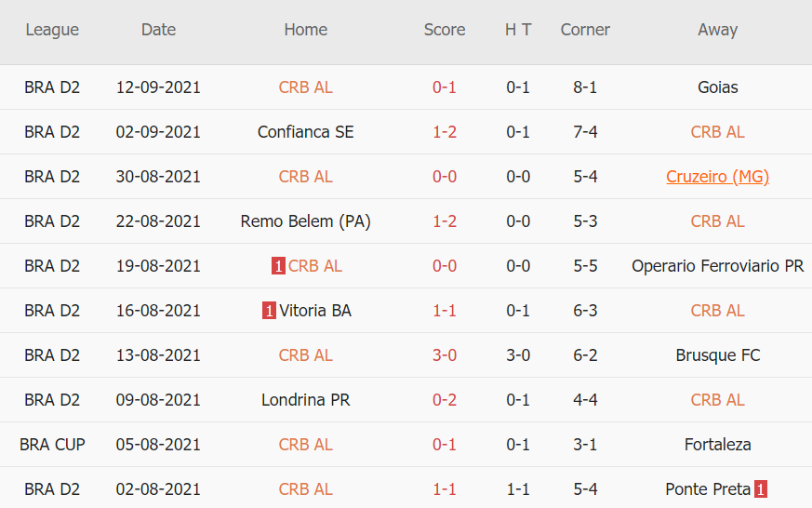Select the Away column header
This screenshot has width=812, height=508.
(x=717, y=30)
